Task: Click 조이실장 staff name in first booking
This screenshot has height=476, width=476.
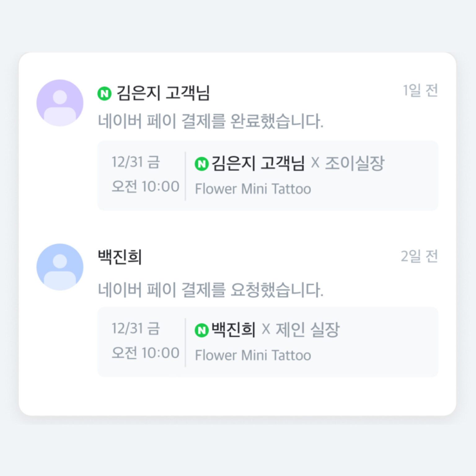Action: click(x=355, y=163)
